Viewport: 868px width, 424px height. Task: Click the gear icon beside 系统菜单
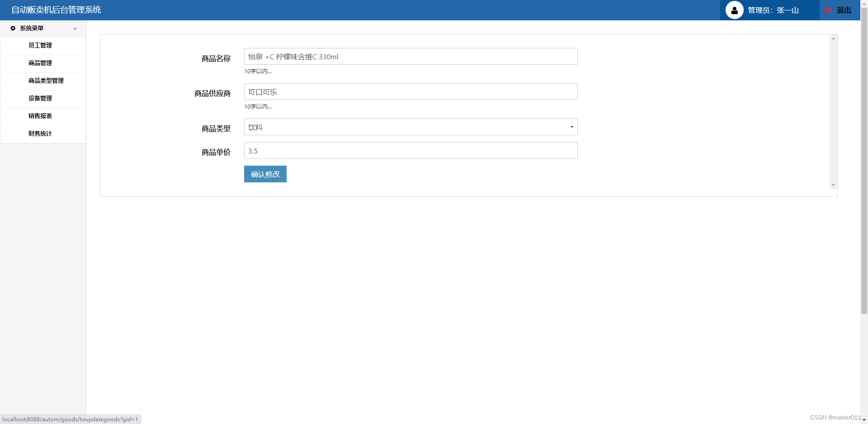pyautogui.click(x=13, y=28)
